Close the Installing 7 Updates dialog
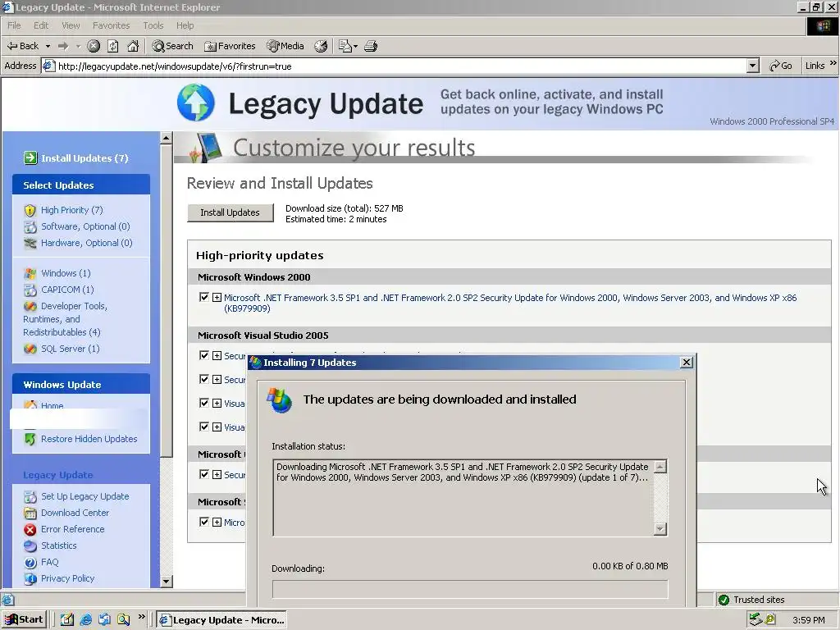Screen dimensions: 840x630 [687, 363]
